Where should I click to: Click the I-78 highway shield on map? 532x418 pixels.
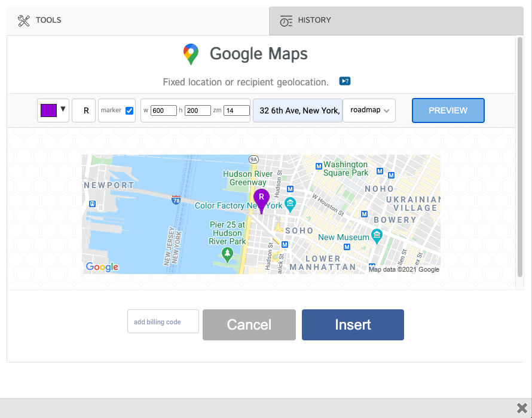[x=176, y=200]
